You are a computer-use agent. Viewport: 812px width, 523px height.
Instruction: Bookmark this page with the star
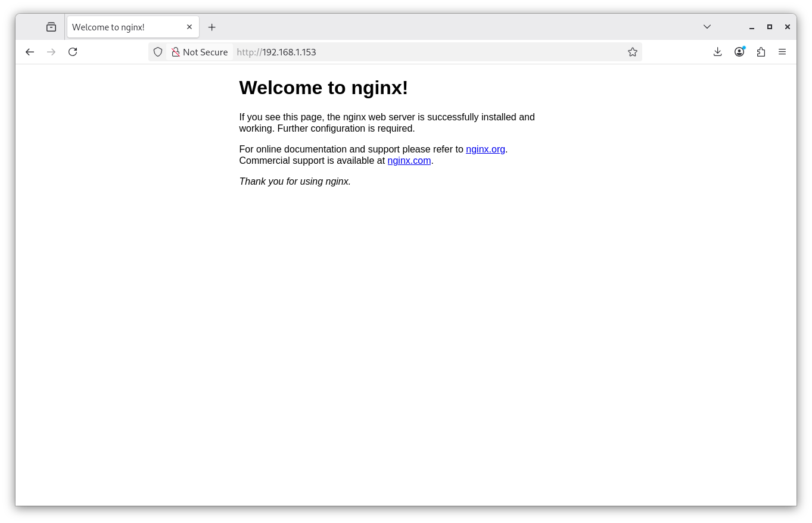633,52
